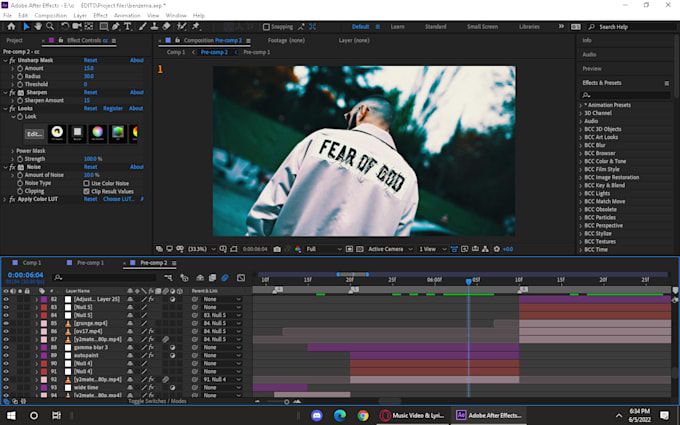Select the Home icon in the toolbar
680x425 pixels.
click(11, 26)
